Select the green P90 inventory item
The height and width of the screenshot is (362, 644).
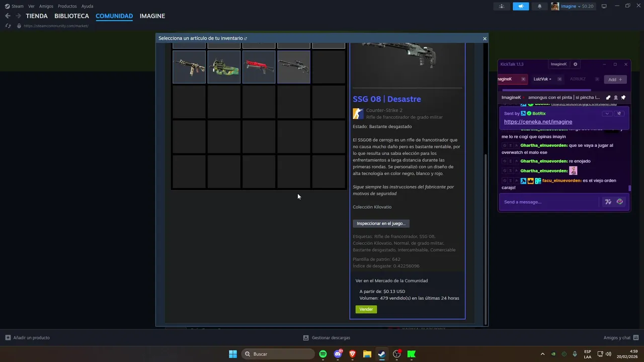coord(224,67)
